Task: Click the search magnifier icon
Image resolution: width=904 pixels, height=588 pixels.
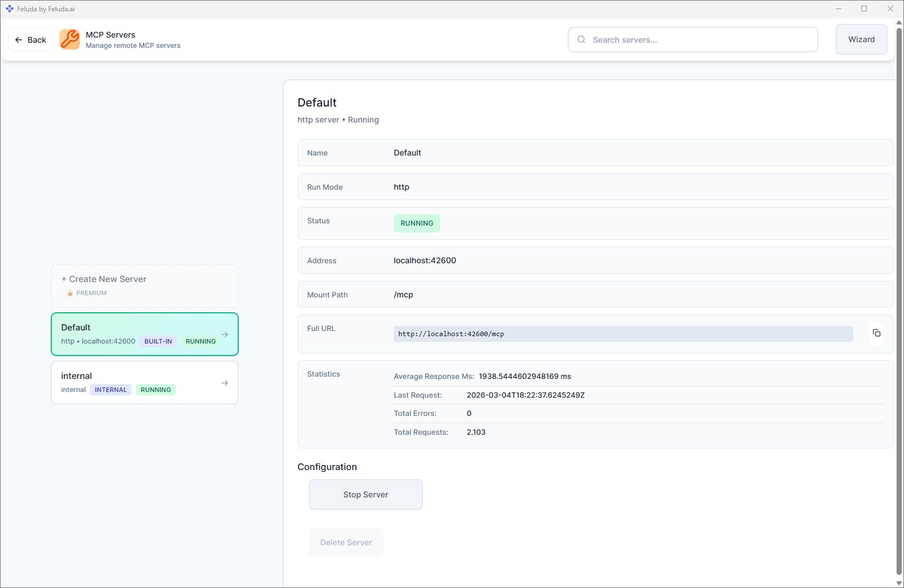Action: pos(581,40)
